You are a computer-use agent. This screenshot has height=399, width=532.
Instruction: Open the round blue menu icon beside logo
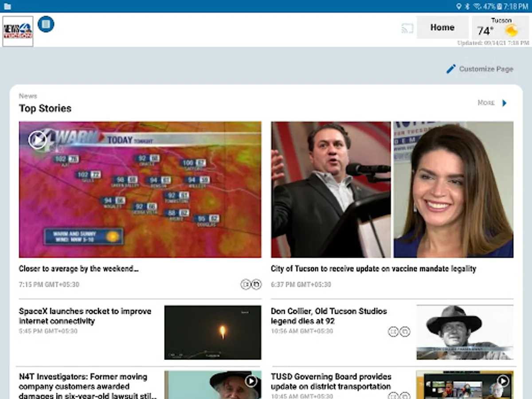click(46, 24)
